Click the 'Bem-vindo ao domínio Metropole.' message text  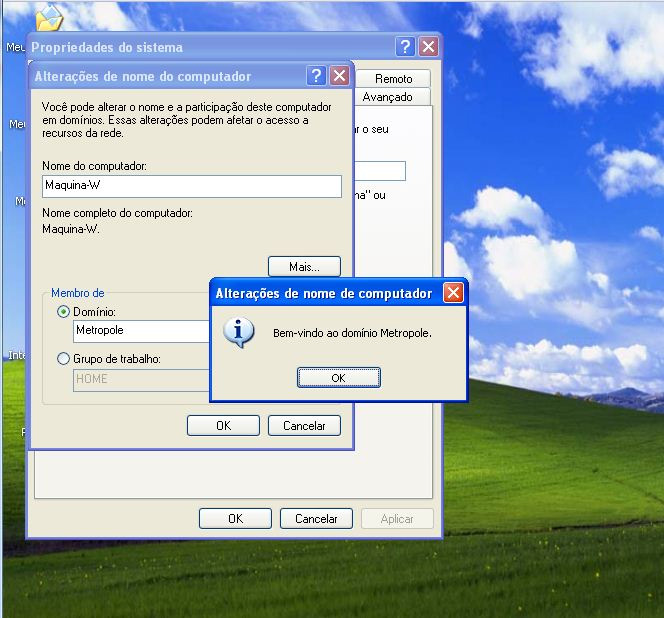pos(352,333)
